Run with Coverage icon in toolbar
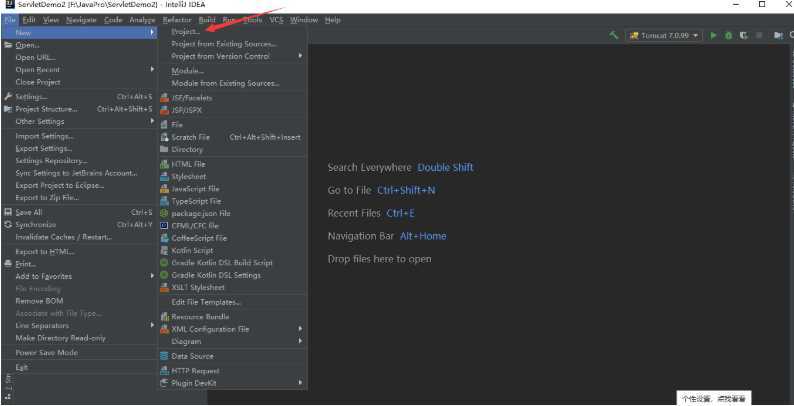The image size is (794, 406). [x=744, y=35]
